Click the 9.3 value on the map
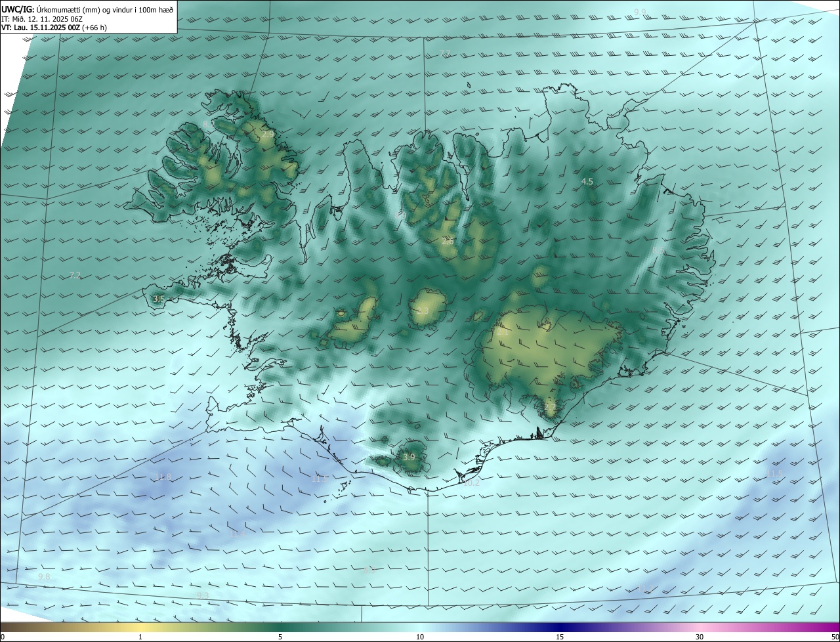This screenshot has height=642, width=840. [x=203, y=595]
